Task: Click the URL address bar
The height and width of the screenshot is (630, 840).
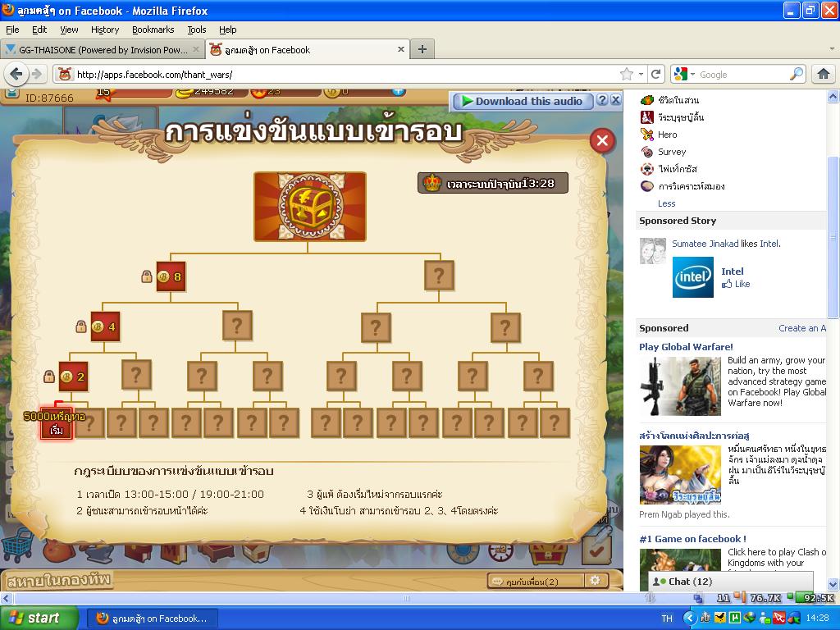Action: click(x=343, y=75)
